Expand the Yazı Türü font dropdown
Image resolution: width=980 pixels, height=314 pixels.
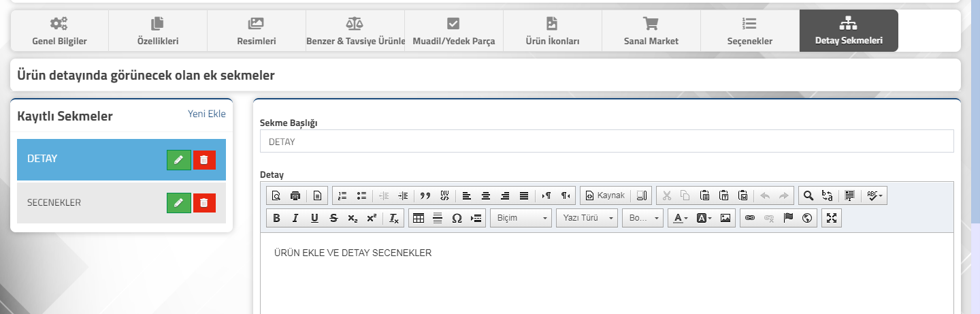pos(587,218)
